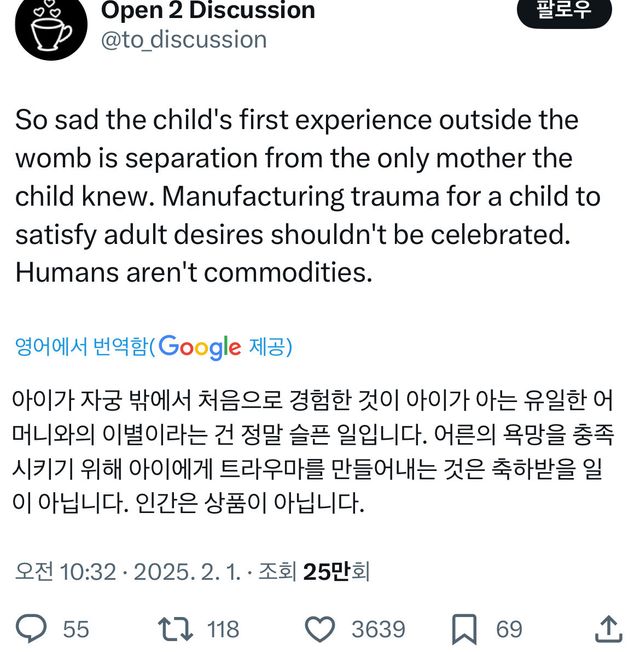Click the @to_discussion handle
Viewport: 640px width, 652px height.
click(184, 40)
